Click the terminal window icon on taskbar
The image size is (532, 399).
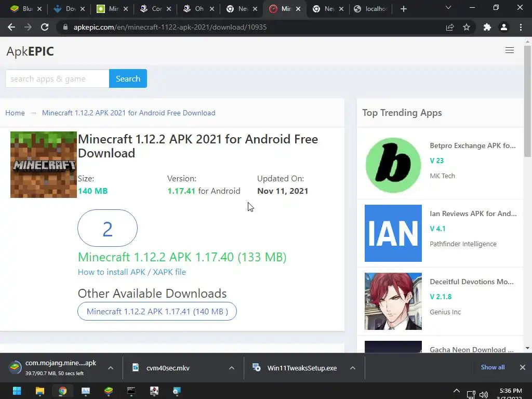pyautogui.click(x=131, y=391)
